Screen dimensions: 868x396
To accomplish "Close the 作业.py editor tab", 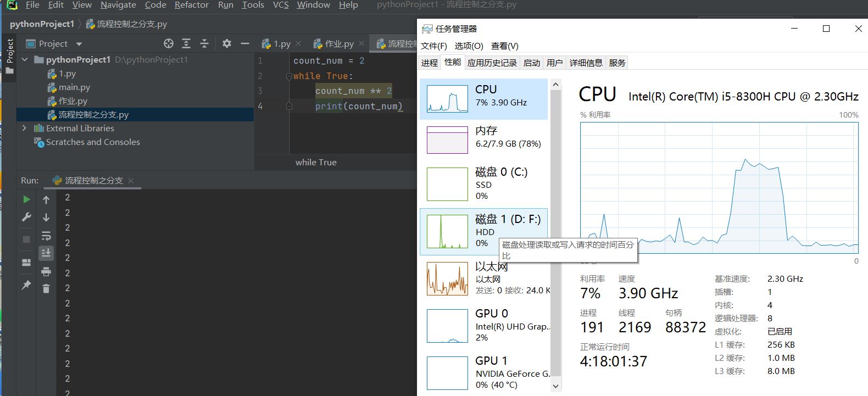I will pyautogui.click(x=361, y=43).
